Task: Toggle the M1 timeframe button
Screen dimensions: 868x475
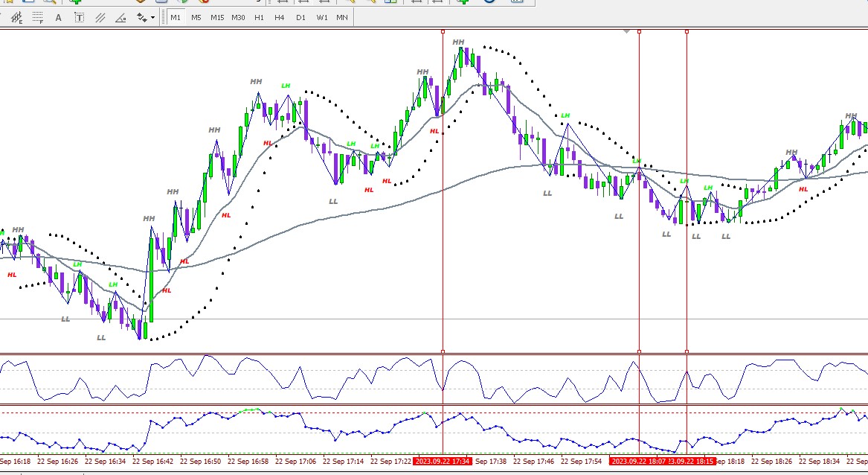Action: coord(176,18)
